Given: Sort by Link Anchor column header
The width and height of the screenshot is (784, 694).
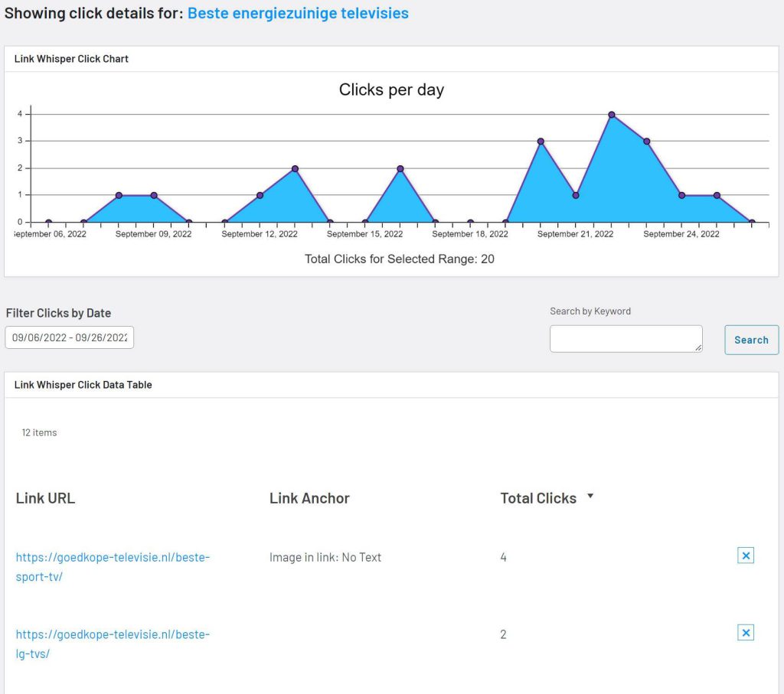Looking at the screenshot, I should [309, 498].
